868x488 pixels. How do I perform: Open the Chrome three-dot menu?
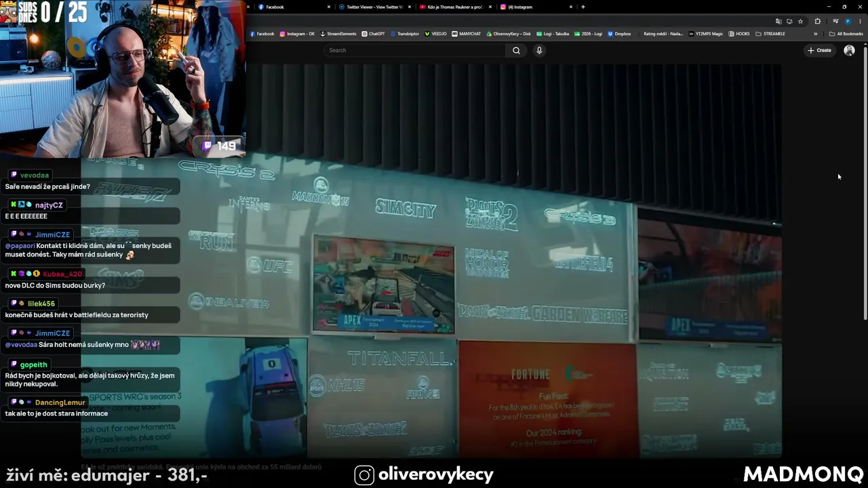(860, 21)
